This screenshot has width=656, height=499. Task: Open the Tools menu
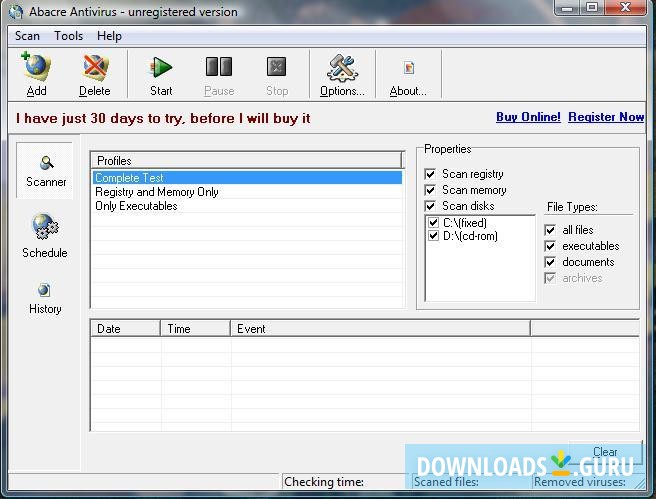point(69,36)
